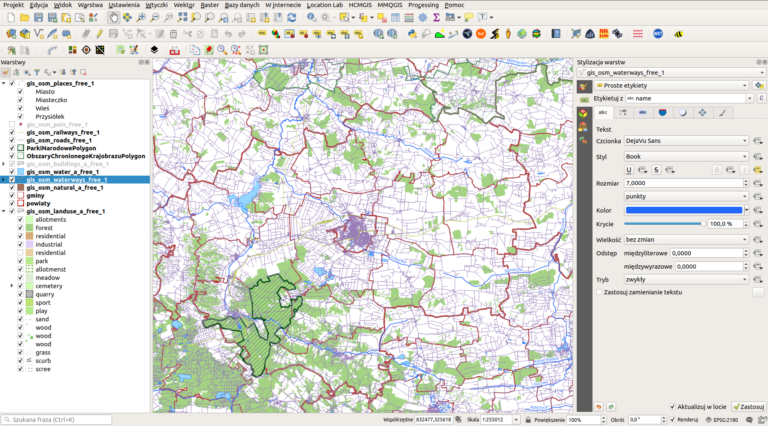Open the Skala scale dropdown arrow
Image resolution: width=768 pixels, height=426 pixels.
[516, 420]
